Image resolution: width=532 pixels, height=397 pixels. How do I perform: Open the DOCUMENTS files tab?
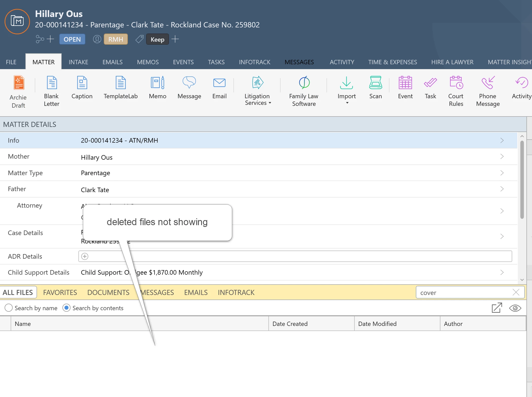pyautogui.click(x=108, y=292)
